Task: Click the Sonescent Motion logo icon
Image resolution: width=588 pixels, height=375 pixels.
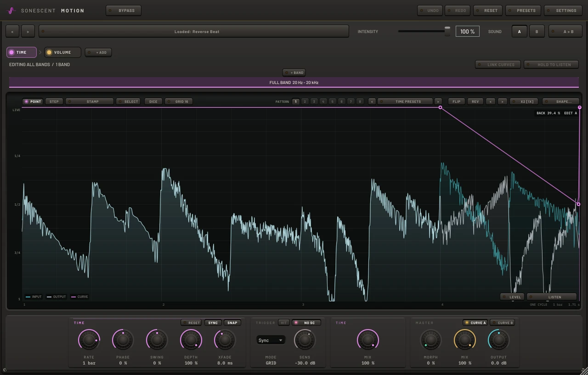Action: [12, 10]
